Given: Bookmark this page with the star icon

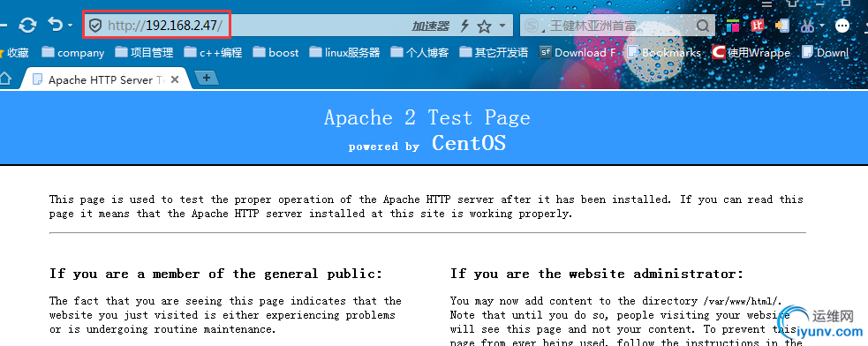Looking at the screenshot, I should [484, 26].
